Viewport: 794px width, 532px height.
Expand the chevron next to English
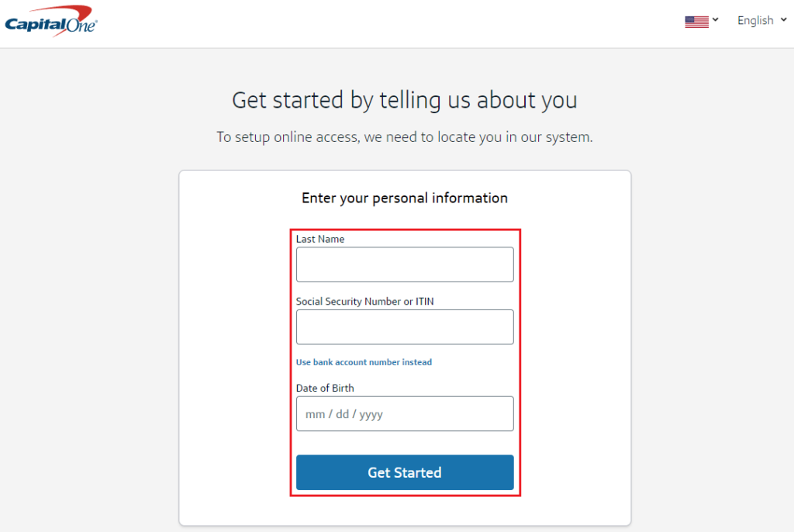[784, 20]
